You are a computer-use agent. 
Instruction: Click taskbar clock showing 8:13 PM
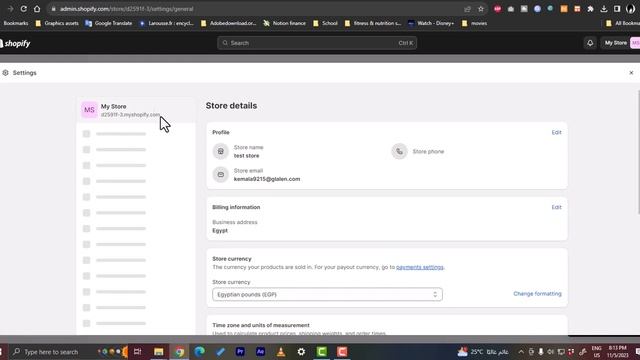[x=617, y=351]
